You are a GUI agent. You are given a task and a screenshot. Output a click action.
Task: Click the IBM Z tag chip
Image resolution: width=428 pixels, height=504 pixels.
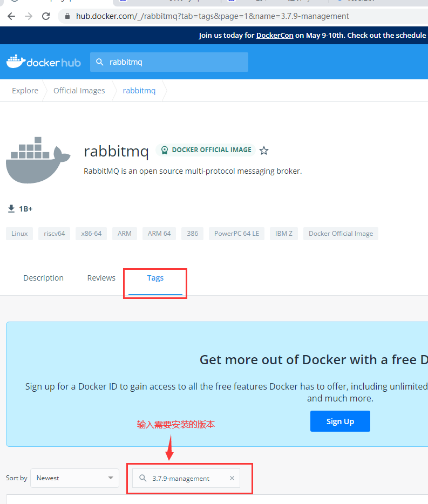click(283, 233)
